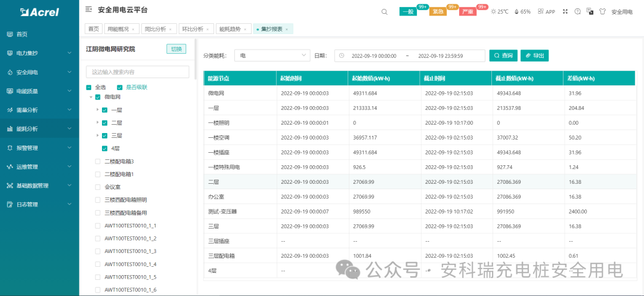Uncheck the 微电网 checkbox
This screenshot has width=644, height=296.
[98, 97]
